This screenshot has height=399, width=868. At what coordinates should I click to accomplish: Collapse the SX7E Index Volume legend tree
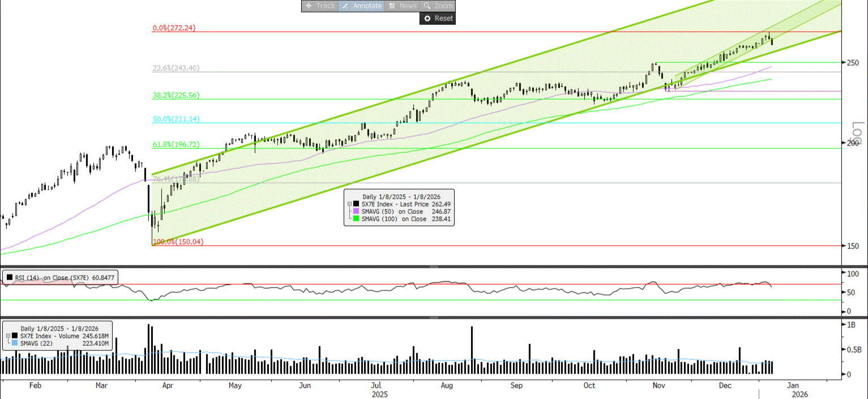(x=7, y=336)
